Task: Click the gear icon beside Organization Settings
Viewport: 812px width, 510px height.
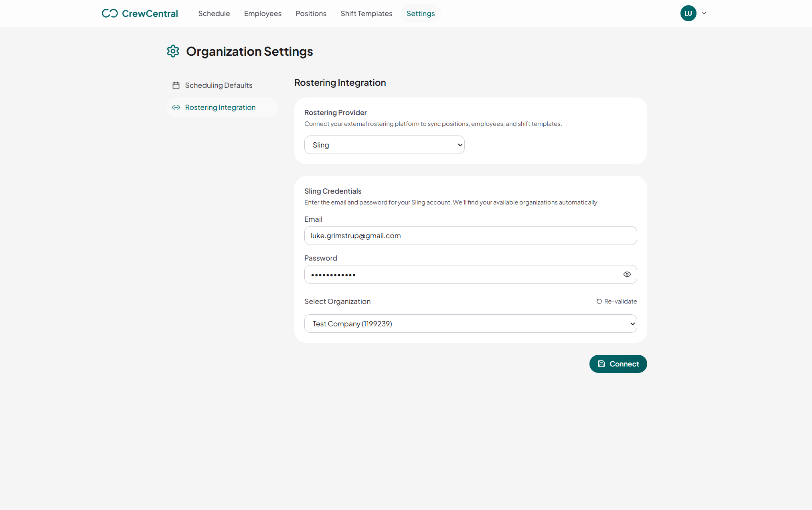Action: tap(173, 51)
